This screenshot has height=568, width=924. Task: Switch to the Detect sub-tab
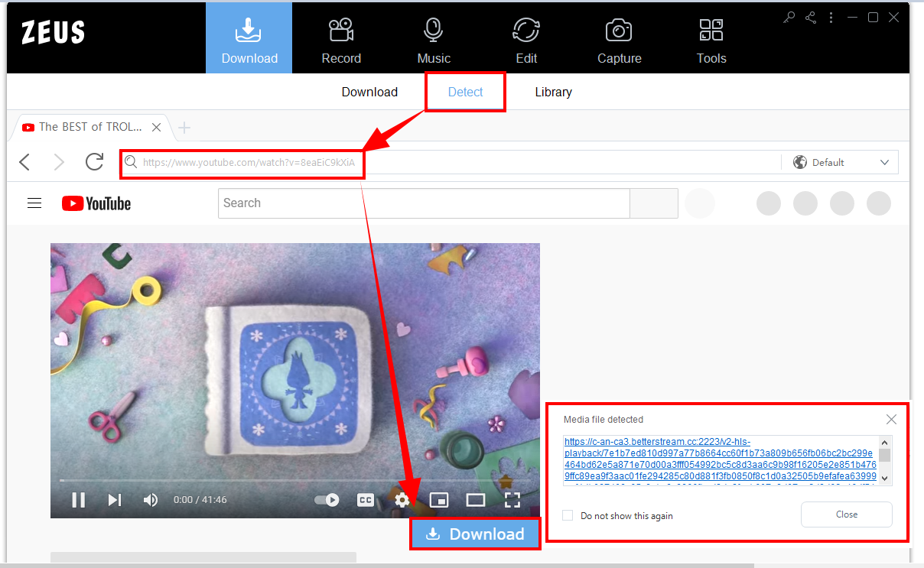465,93
